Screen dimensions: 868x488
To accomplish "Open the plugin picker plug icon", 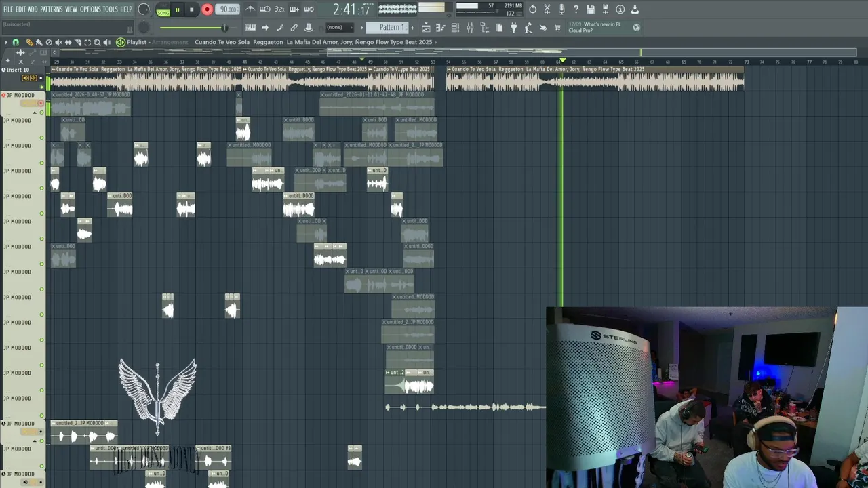I will click(x=514, y=28).
